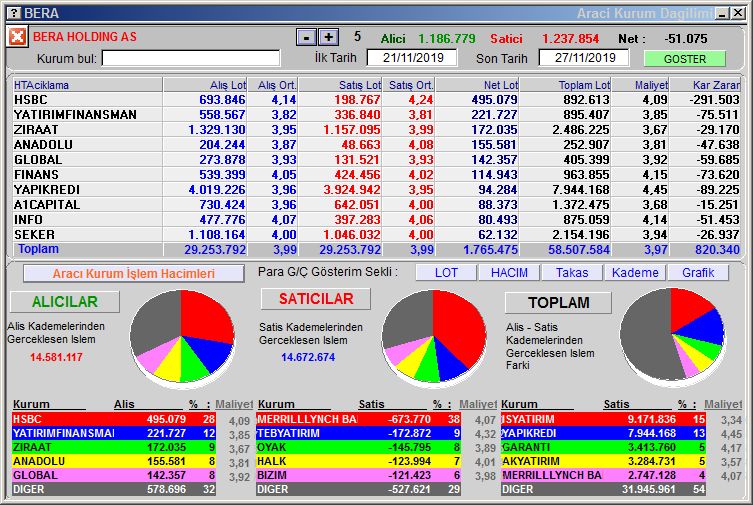
Task: Switch display to HACIM
Action: pyautogui.click(x=509, y=273)
